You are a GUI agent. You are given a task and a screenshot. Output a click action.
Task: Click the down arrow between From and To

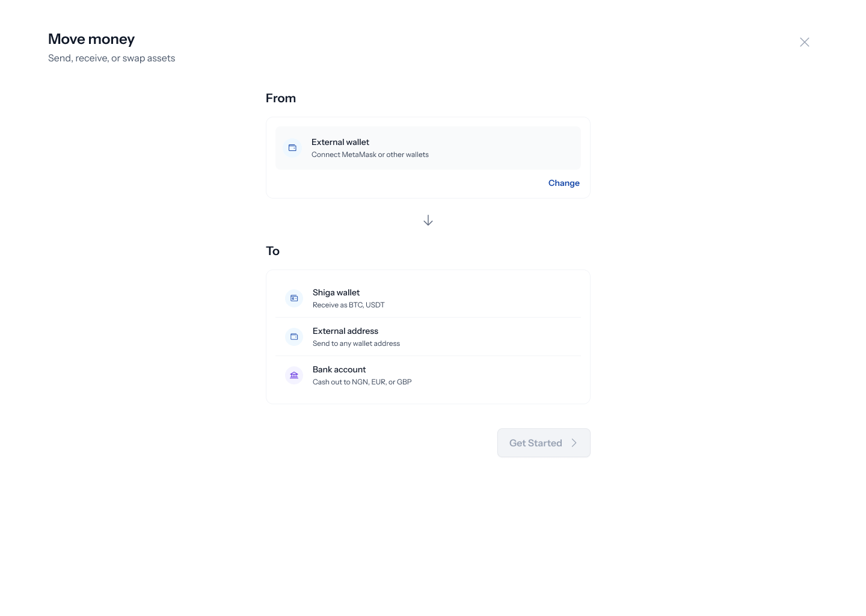tap(428, 221)
